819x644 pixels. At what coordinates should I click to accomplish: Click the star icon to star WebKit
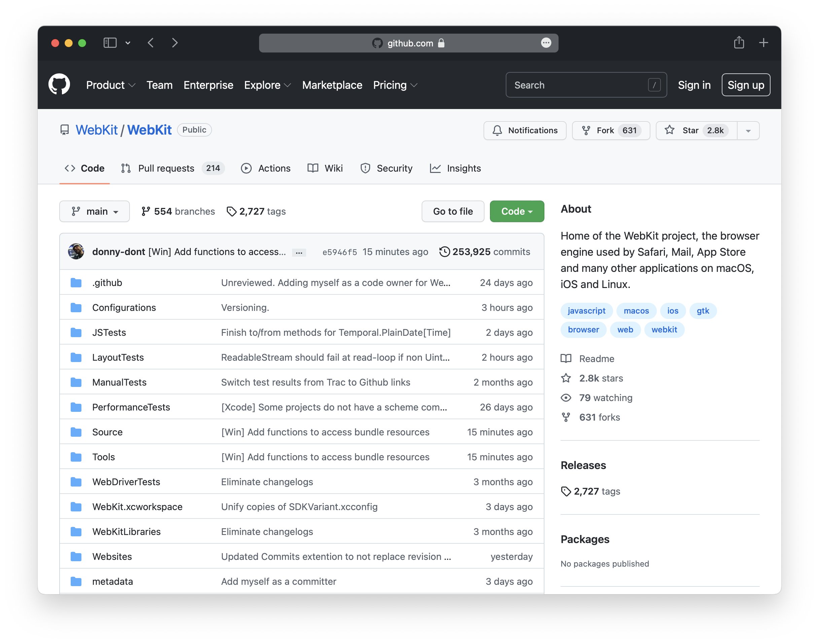(x=670, y=131)
